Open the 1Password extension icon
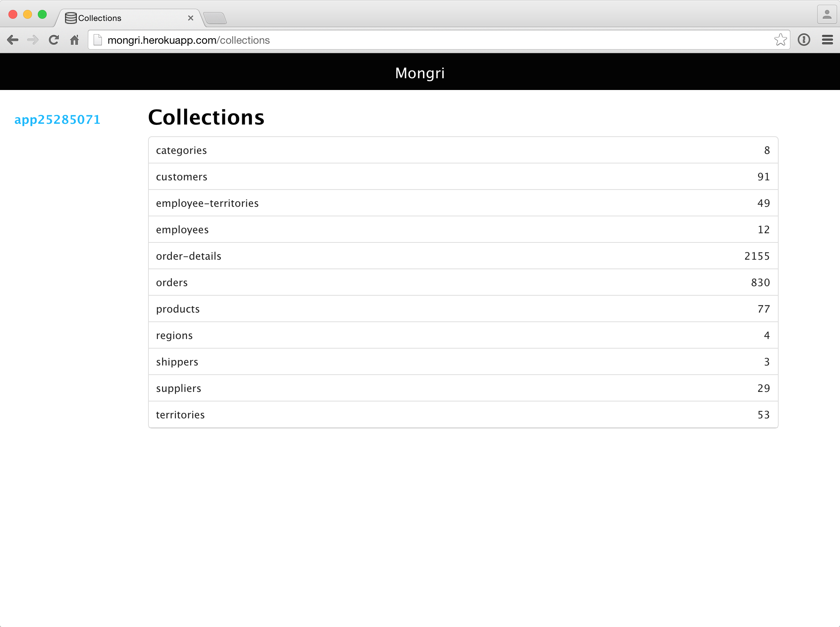 point(804,40)
